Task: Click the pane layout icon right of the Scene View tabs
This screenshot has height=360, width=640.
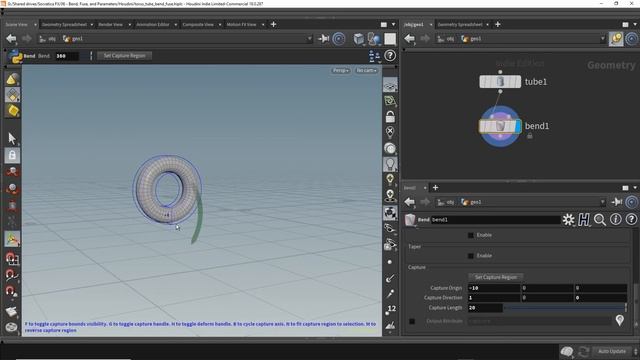Action: pyautogui.click(x=384, y=24)
